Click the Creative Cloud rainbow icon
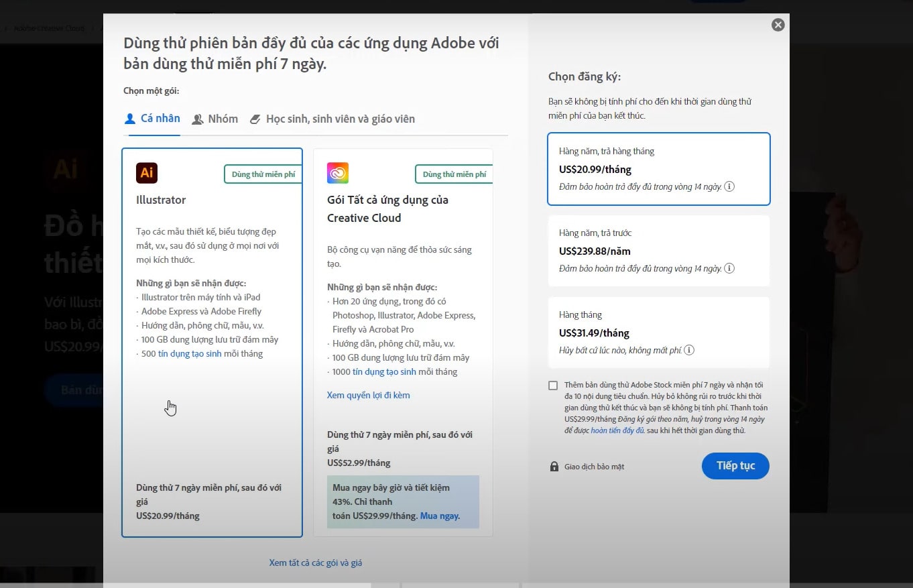This screenshot has width=913, height=588. pos(338,173)
